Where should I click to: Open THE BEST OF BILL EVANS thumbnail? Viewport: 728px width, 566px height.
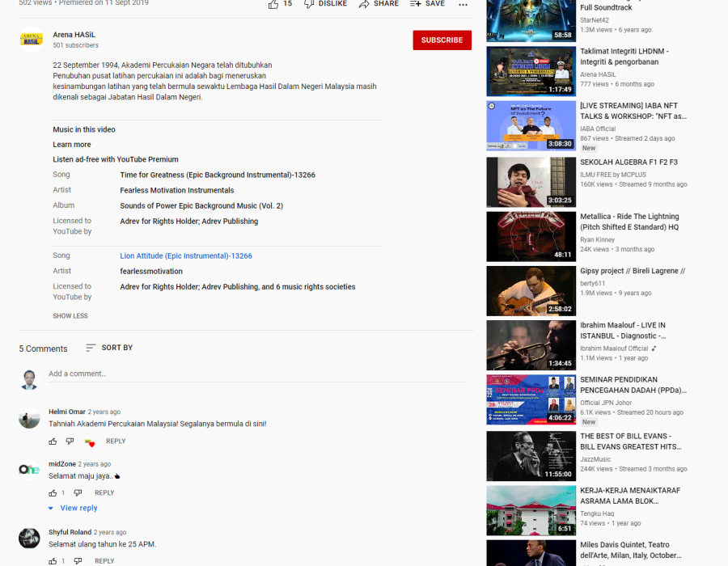[x=531, y=456]
